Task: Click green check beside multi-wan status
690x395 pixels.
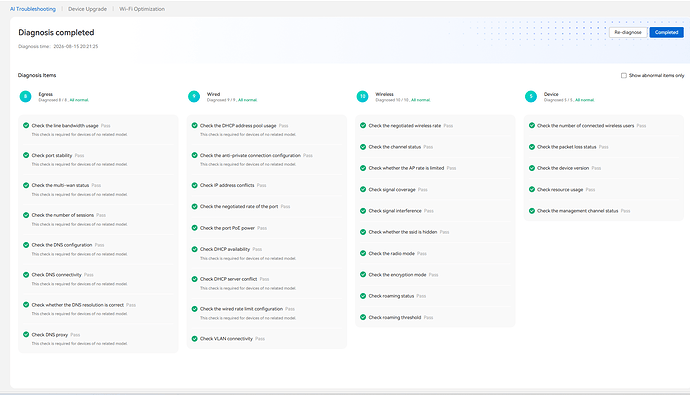Action: tap(26, 185)
